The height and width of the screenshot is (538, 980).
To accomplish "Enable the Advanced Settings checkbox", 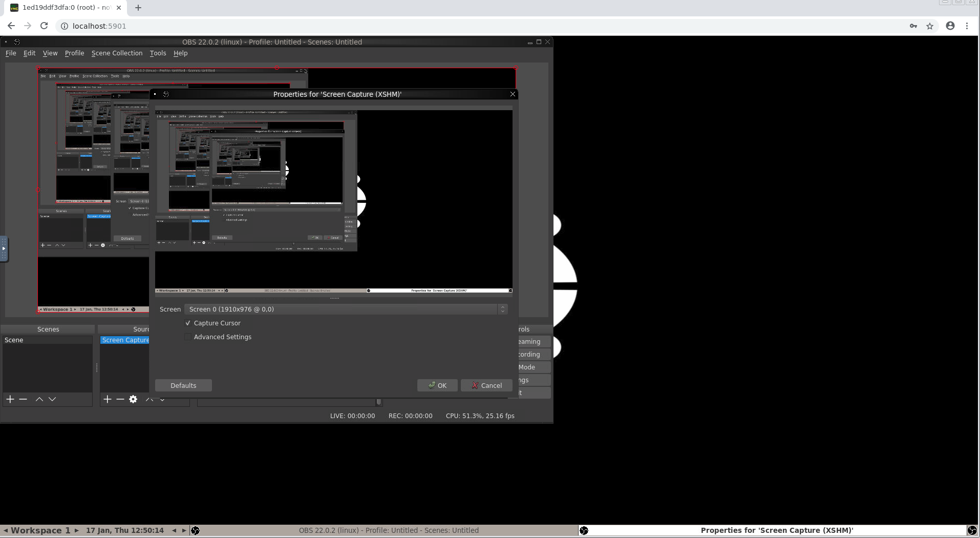I will [188, 337].
